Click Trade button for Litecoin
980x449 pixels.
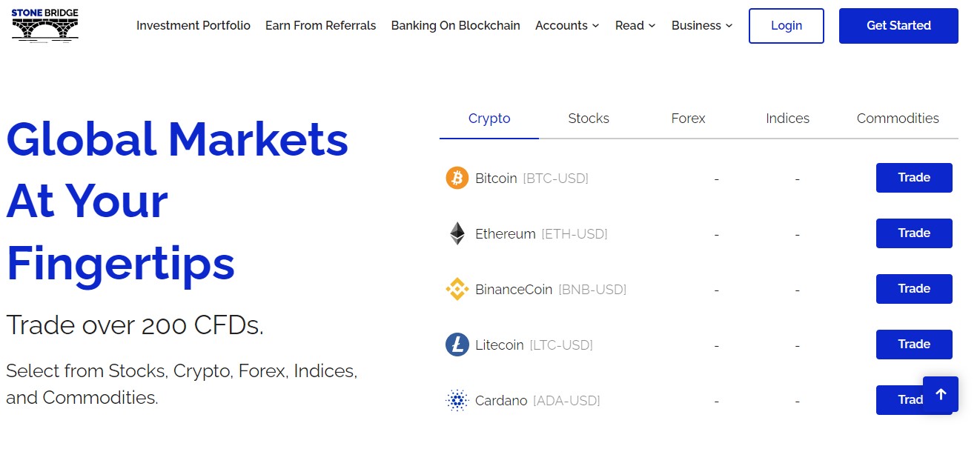click(914, 345)
